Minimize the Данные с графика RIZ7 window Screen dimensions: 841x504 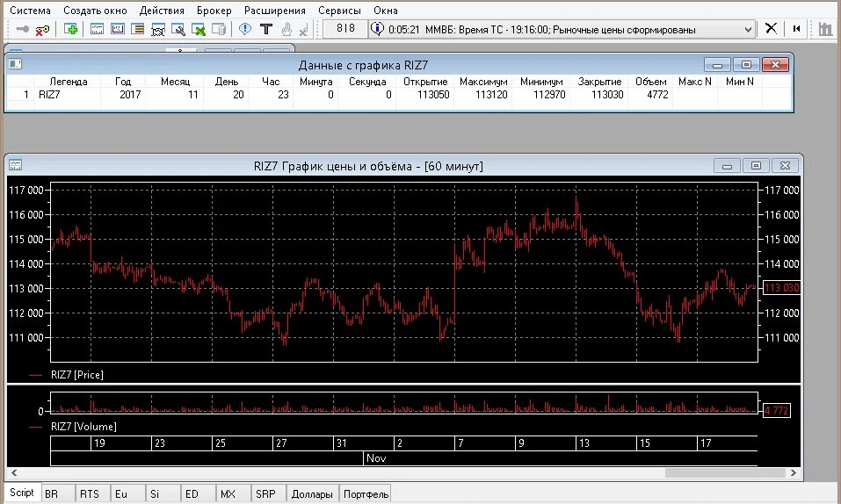[x=718, y=65]
